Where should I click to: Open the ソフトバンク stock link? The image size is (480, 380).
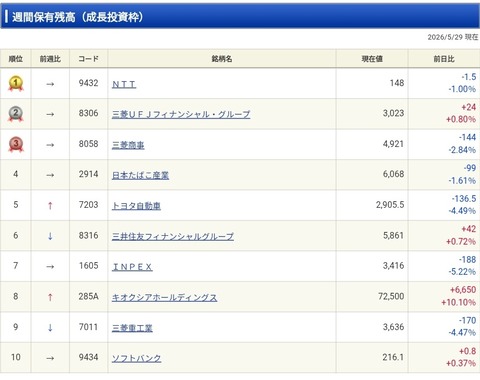click(x=136, y=358)
